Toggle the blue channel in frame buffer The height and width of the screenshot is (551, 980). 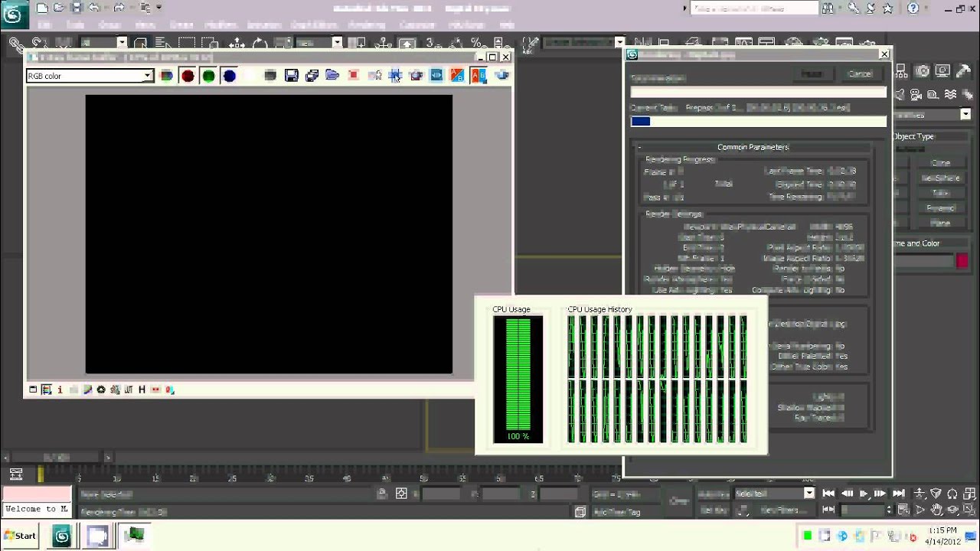[x=229, y=76]
